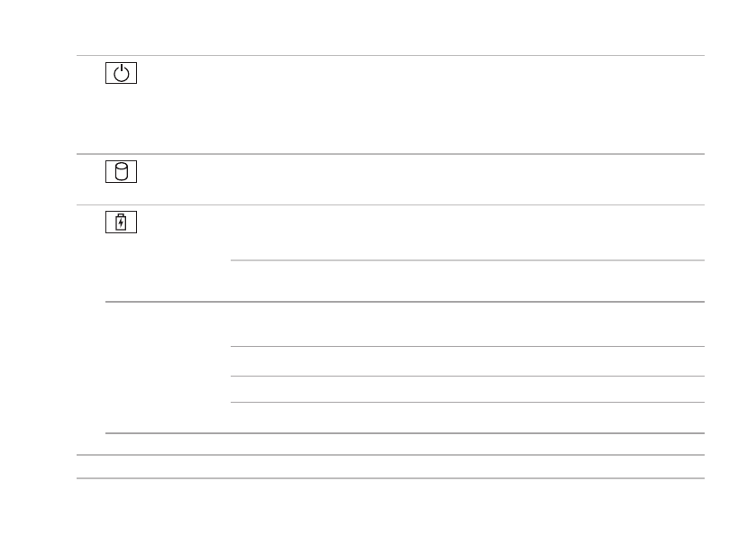Click the narrow empty row at the table bottom
756x536 pixels.
click(x=389, y=467)
